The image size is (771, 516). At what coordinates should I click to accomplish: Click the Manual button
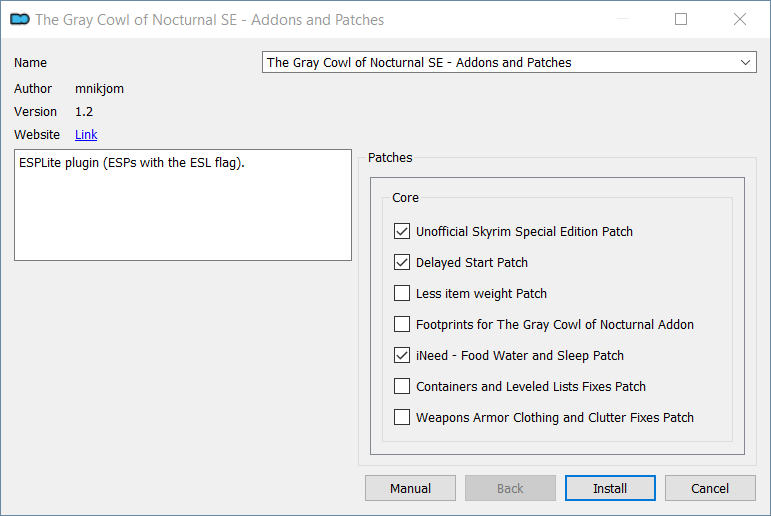click(x=410, y=488)
